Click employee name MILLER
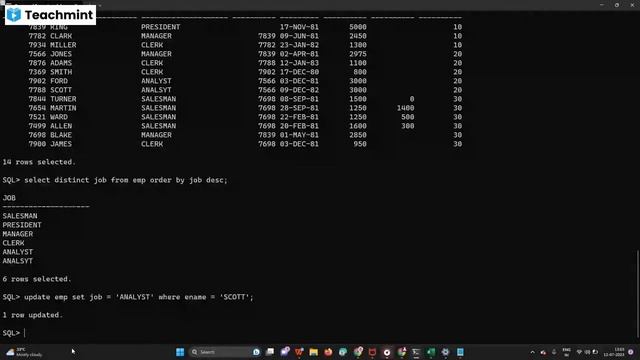Screen dimensions: 640x360 coord(63,45)
